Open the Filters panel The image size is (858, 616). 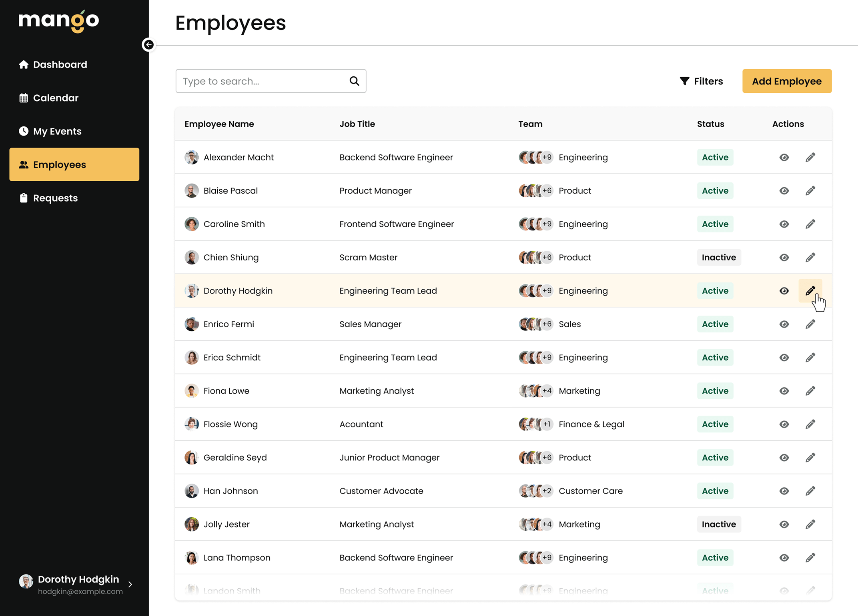[701, 81]
